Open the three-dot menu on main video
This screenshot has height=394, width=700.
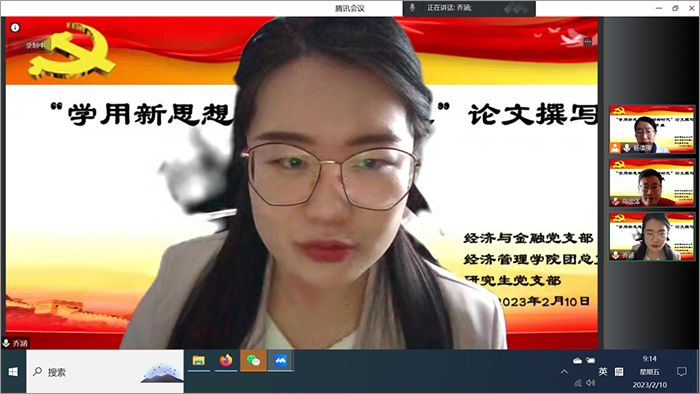click(588, 41)
